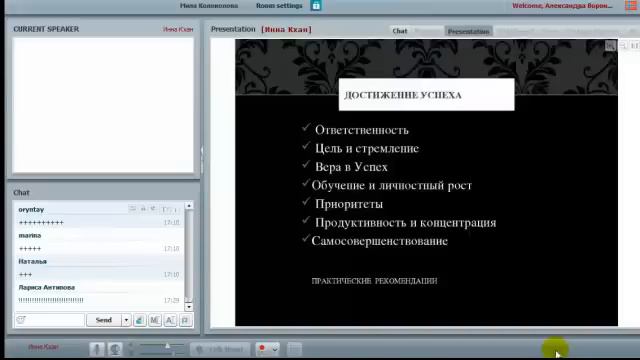Open the colorful grid icon in top-right corner
640x360 pixels.
point(631,5)
